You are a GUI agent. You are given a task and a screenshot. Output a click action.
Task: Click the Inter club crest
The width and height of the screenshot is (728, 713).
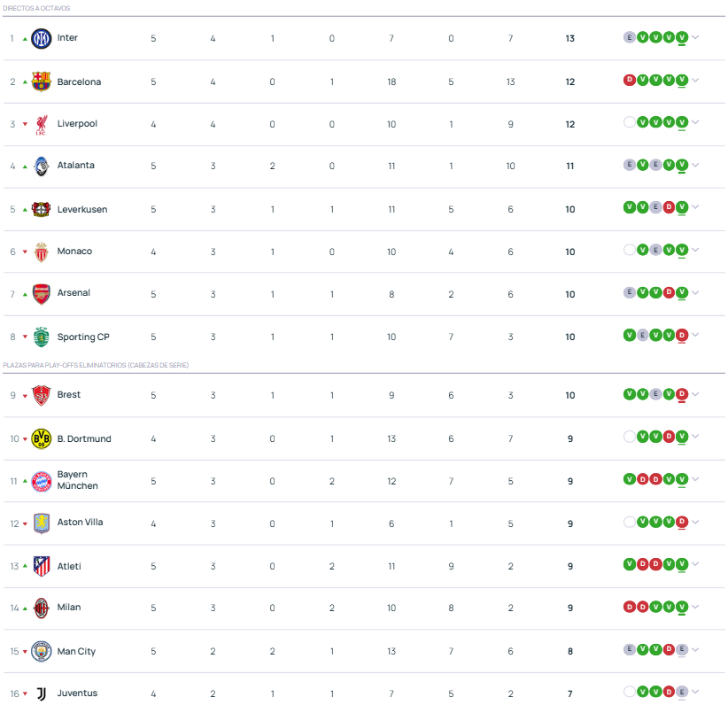point(41,38)
